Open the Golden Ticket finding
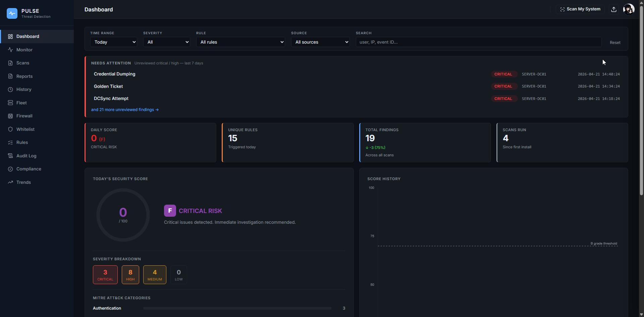Viewport: 644px width, 317px height. (x=357, y=87)
